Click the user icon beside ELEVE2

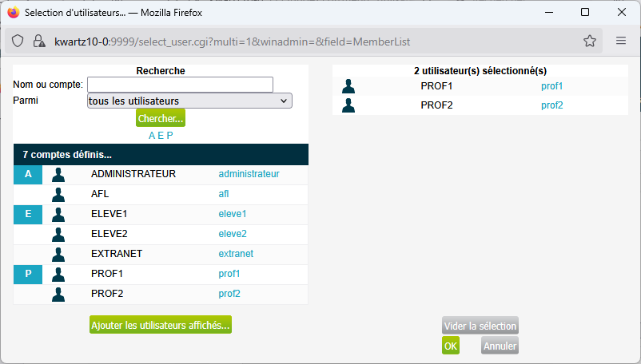(x=58, y=235)
